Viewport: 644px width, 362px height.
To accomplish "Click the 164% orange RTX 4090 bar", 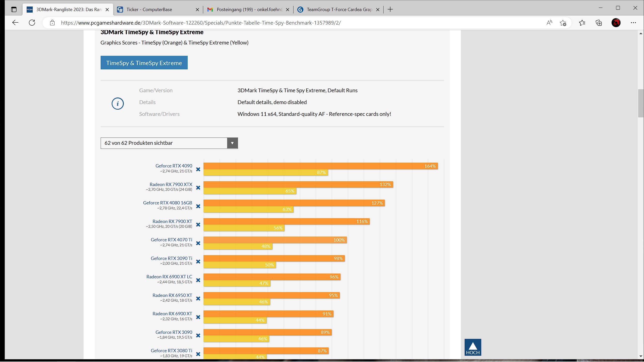I will click(320, 166).
